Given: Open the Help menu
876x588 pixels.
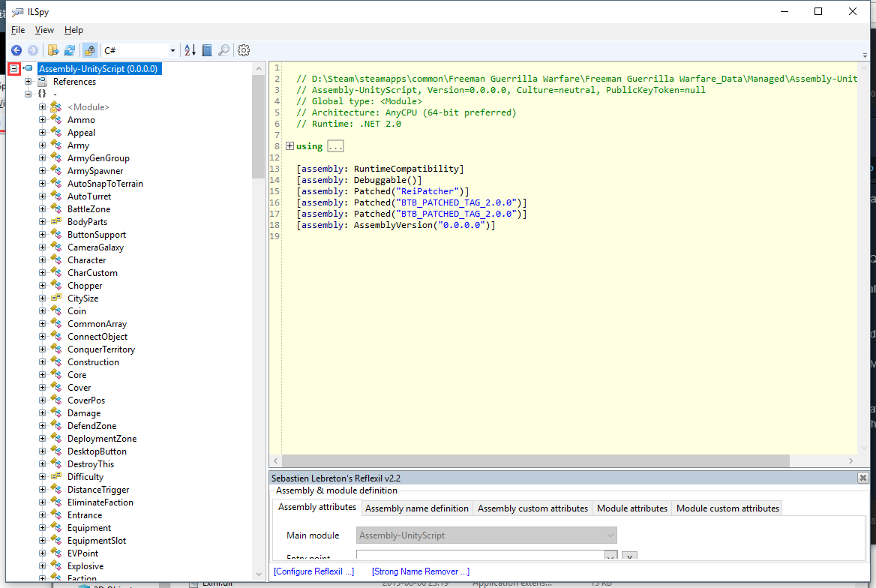Looking at the screenshot, I should point(73,30).
